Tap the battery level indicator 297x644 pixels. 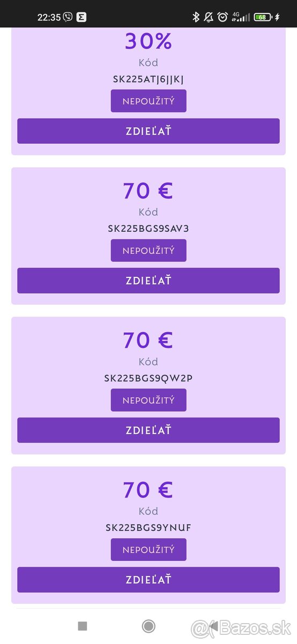[x=263, y=17]
